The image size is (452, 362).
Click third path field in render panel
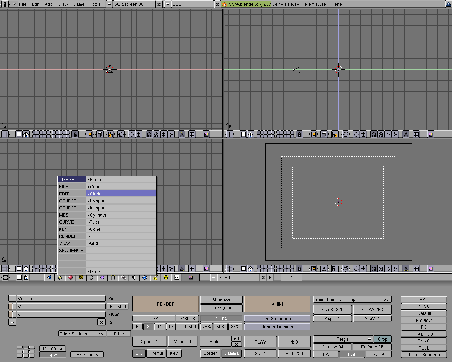point(61,314)
